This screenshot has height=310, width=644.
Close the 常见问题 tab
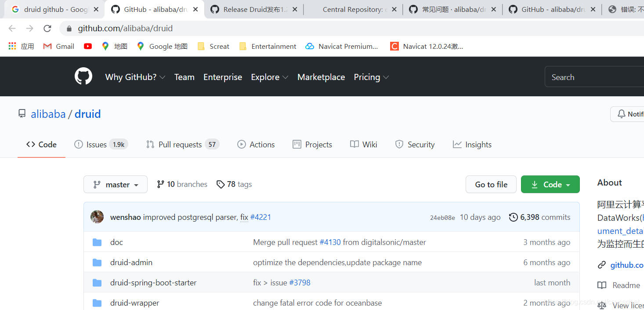click(x=494, y=9)
